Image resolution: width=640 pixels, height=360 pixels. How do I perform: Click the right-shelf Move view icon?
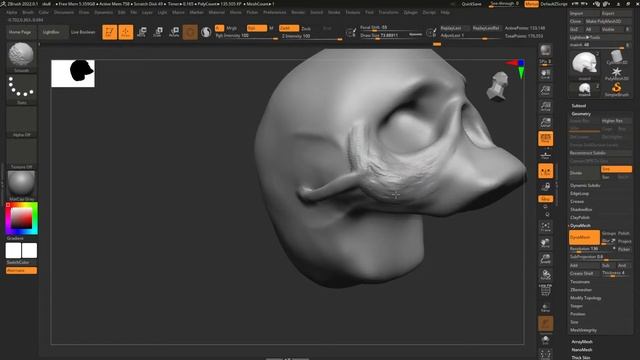545,243
